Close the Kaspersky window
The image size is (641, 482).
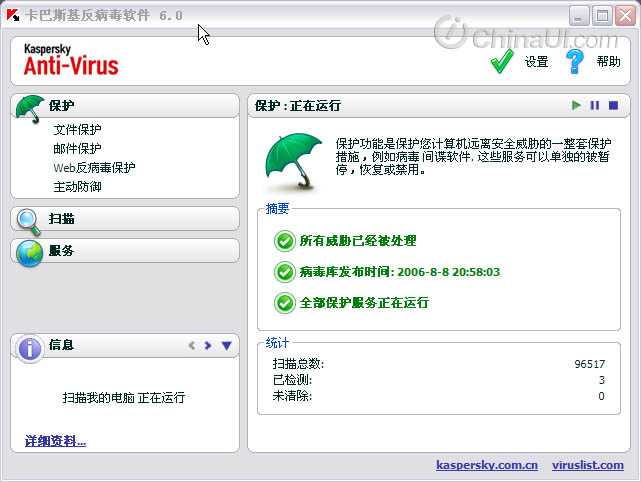click(x=626, y=16)
